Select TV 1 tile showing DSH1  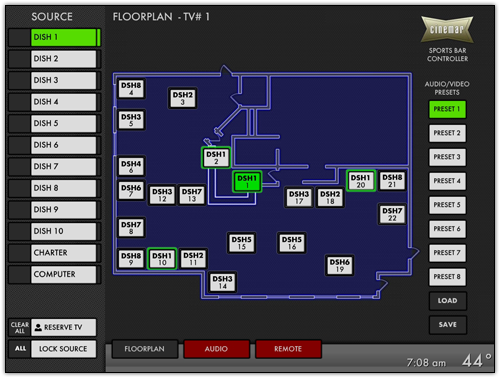pyautogui.click(x=247, y=182)
